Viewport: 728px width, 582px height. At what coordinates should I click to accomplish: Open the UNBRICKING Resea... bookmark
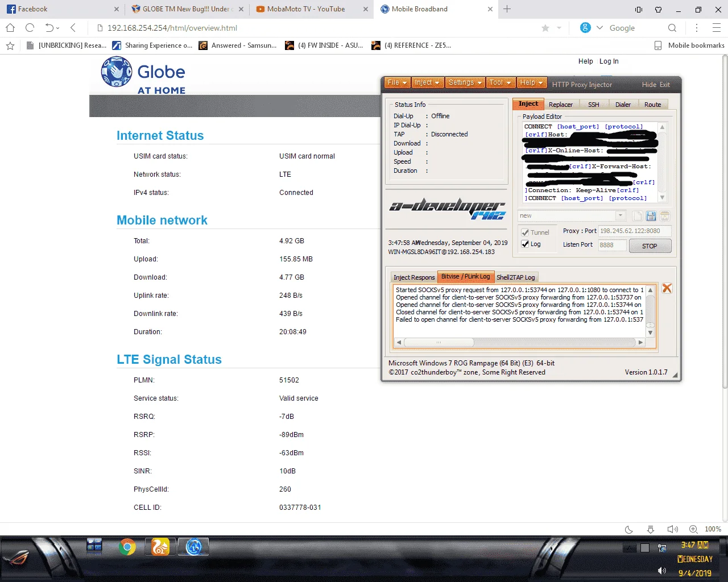67,45
